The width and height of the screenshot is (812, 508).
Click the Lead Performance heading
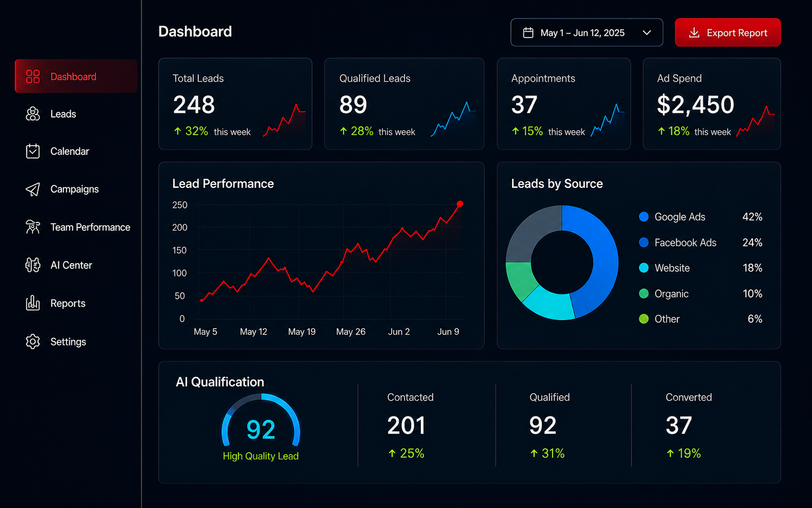[x=223, y=183]
